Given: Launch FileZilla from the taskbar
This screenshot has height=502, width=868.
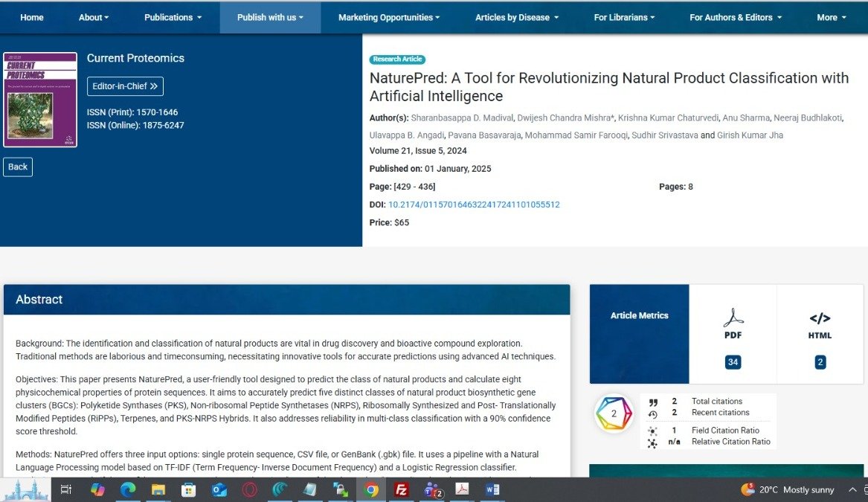Looking at the screenshot, I should coord(401,489).
